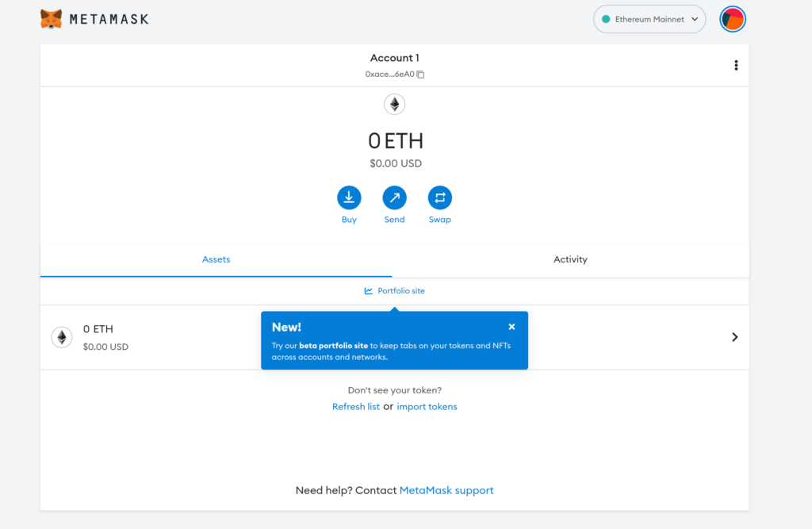Switch to the Activity tab
812x529 pixels.
click(x=570, y=259)
